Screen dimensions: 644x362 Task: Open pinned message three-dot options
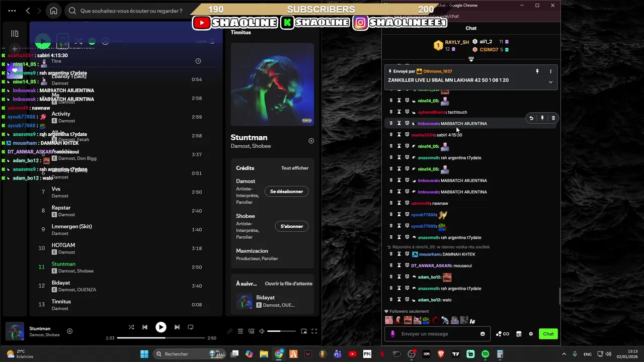(x=550, y=71)
